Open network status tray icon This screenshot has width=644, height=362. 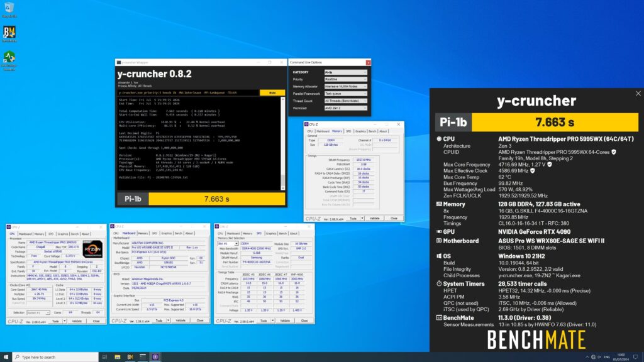click(593, 357)
